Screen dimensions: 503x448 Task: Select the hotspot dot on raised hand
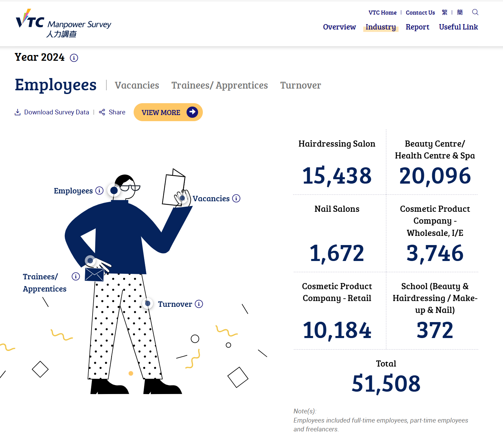click(182, 198)
